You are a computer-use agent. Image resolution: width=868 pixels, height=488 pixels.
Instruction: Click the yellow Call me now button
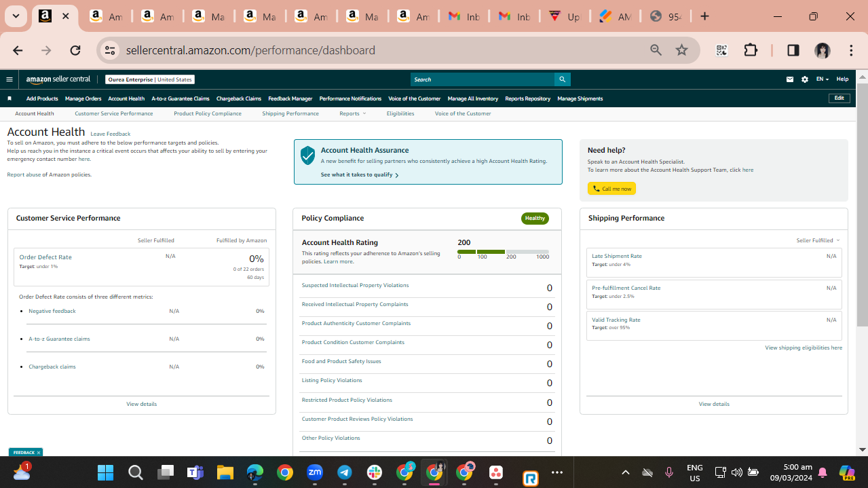click(611, 189)
